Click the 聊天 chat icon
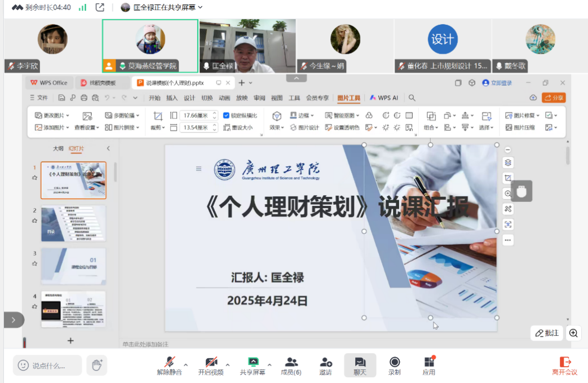 360,365
